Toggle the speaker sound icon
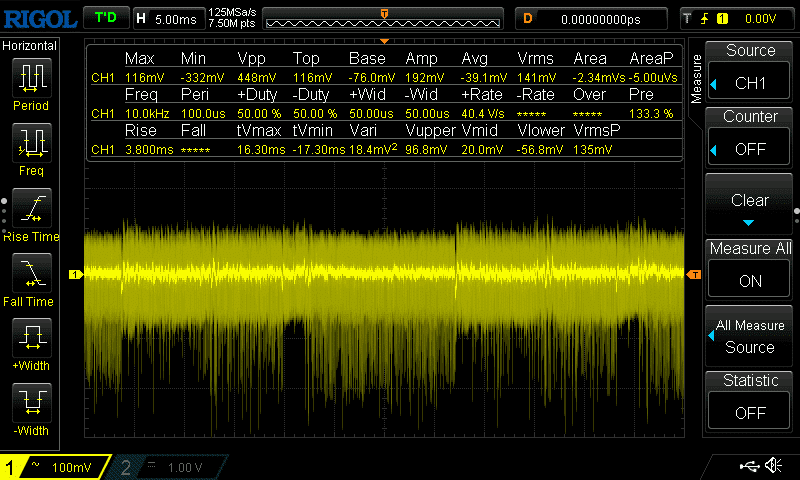 pyautogui.click(x=773, y=465)
